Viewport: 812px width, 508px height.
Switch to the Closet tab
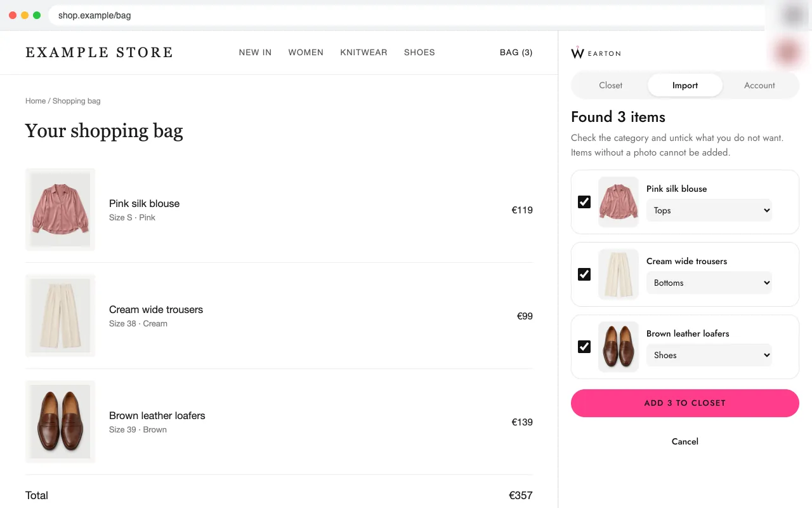pyautogui.click(x=610, y=85)
